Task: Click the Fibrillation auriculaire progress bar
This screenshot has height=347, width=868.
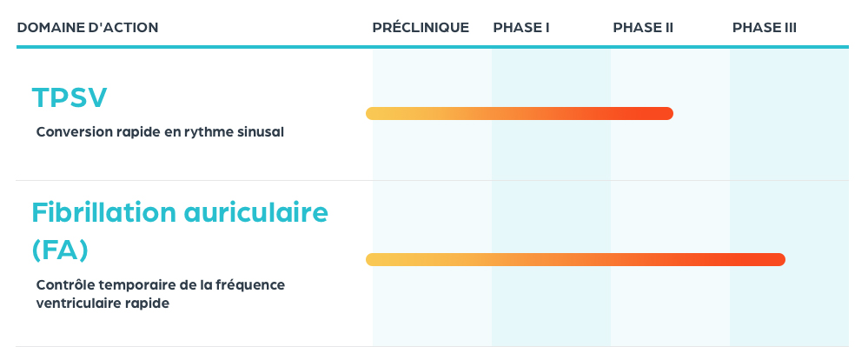Action: [x=576, y=259]
